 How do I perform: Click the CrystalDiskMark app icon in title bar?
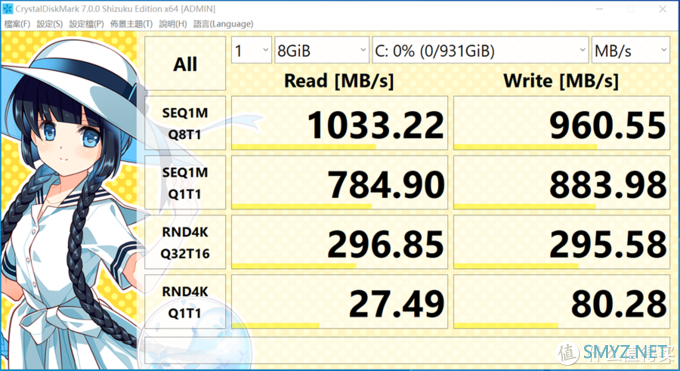click(x=7, y=9)
